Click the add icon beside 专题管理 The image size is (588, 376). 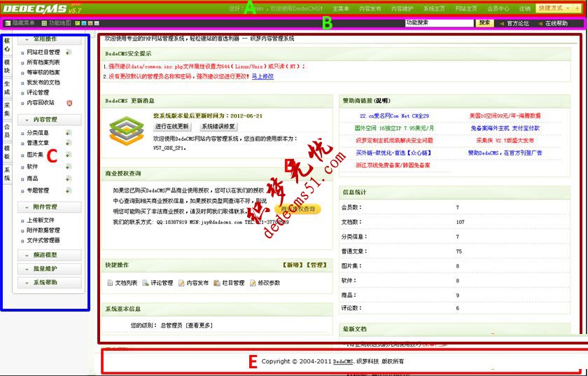[x=69, y=190]
